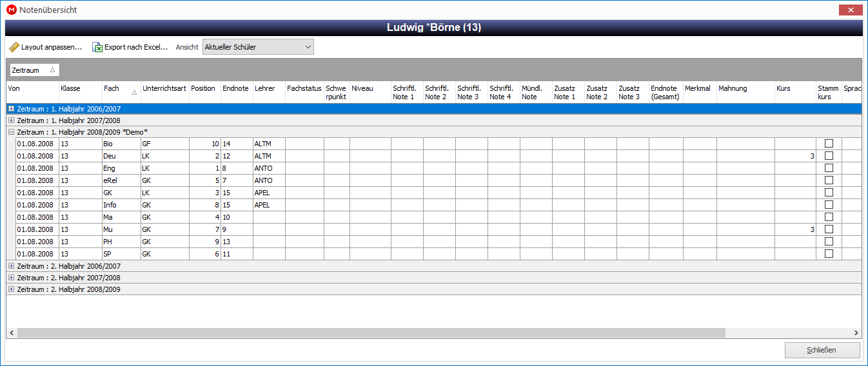Click the scrollbar right arrow
Screen dimensions: 868x366
(856, 333)
